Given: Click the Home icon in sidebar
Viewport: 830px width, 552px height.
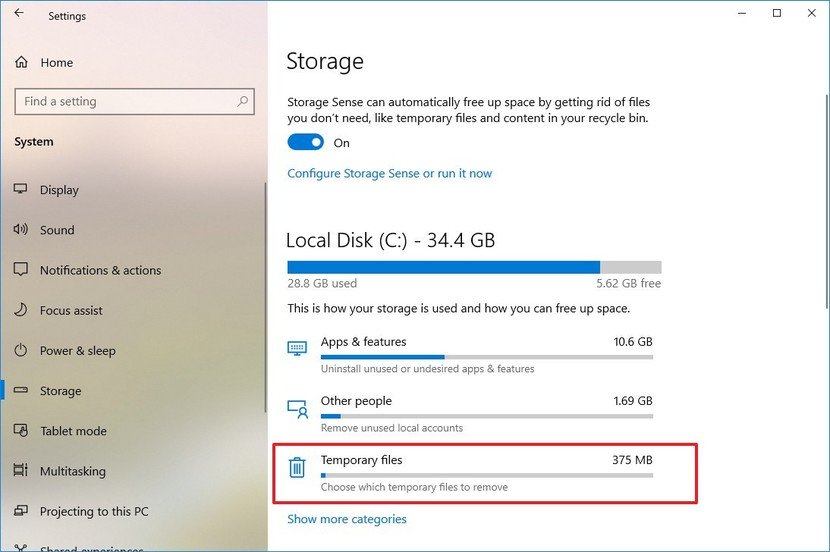Looking at the screenshot, I should pyautogui.click(x=21, y=62).
